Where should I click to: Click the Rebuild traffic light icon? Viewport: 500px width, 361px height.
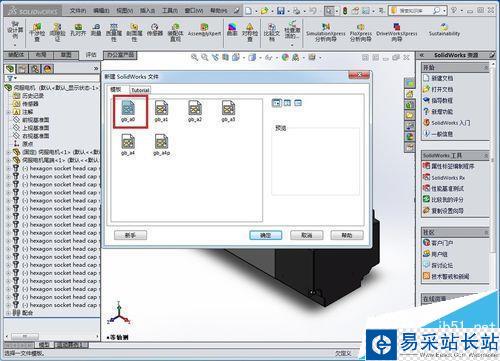coord(345,11)
